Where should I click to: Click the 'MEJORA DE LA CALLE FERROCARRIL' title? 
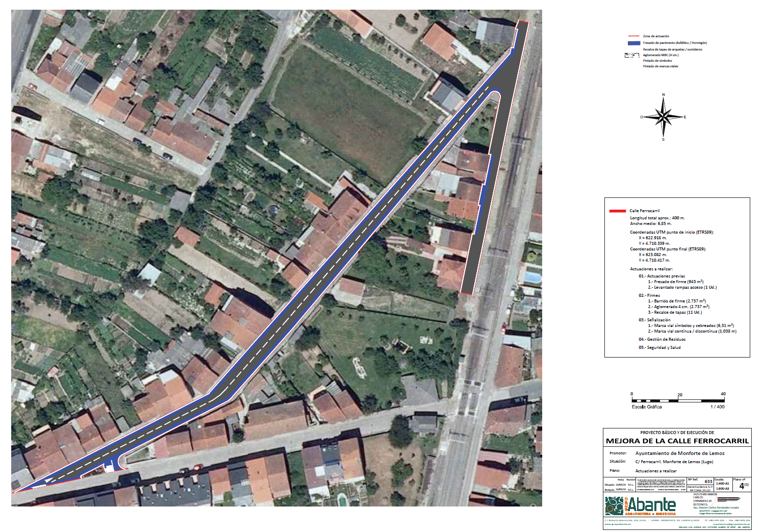tap(677, 441)
